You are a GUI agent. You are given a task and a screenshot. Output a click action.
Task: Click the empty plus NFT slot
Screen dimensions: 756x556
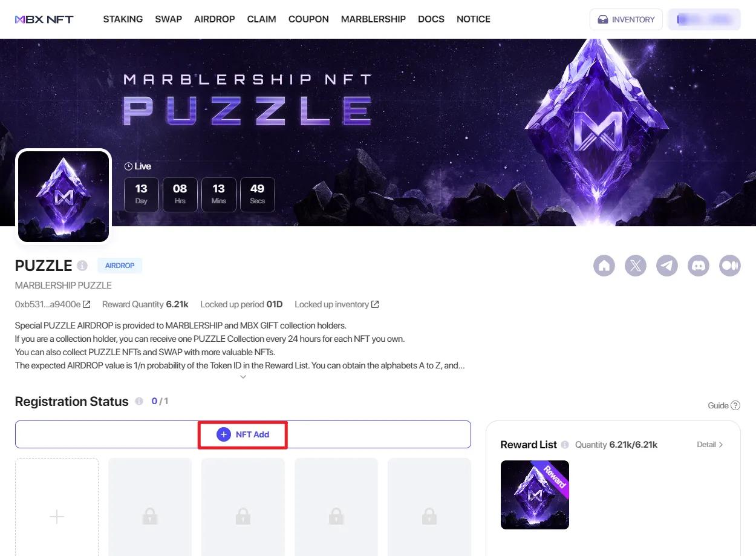[x=57, y=516]
